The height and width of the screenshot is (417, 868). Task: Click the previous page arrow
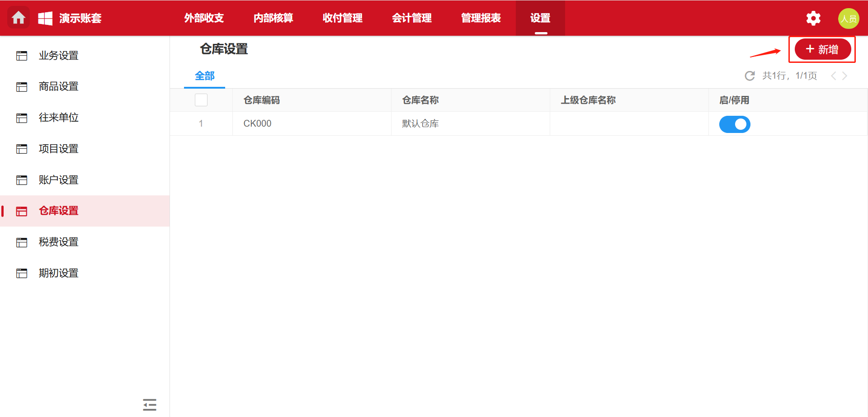coord(833,76)
